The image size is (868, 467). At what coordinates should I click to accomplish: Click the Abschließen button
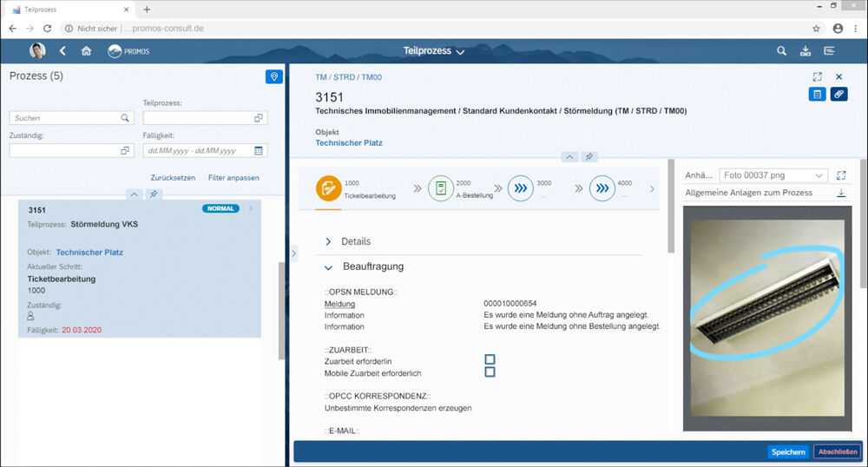pyautogui.click(x=837, y=451)
